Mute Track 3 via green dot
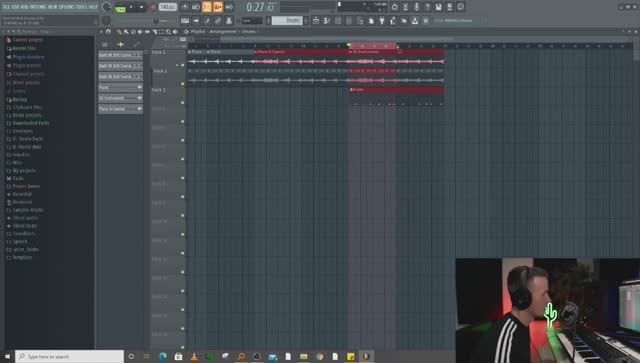The height and width of the screenshot is (363, 640). [x=182, y=103]
